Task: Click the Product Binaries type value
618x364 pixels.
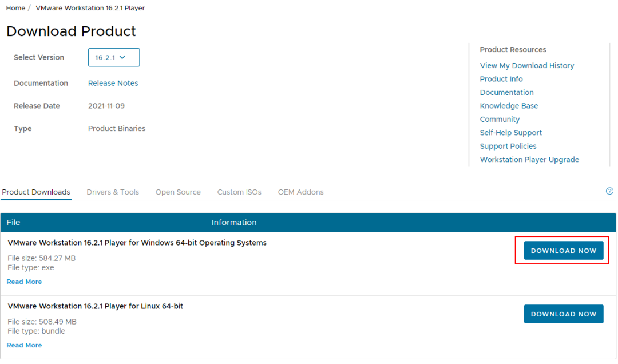Action: tap(116, 129)
